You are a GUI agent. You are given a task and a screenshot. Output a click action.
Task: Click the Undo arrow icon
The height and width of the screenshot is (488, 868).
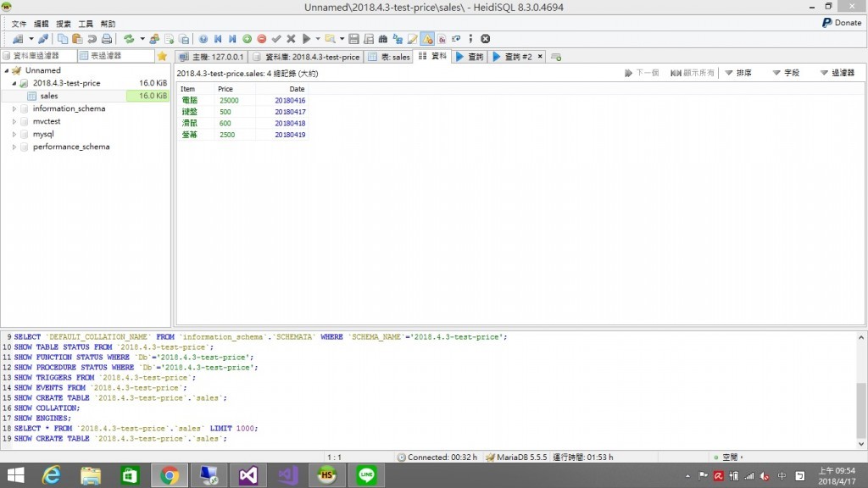[x=92, y=39]
